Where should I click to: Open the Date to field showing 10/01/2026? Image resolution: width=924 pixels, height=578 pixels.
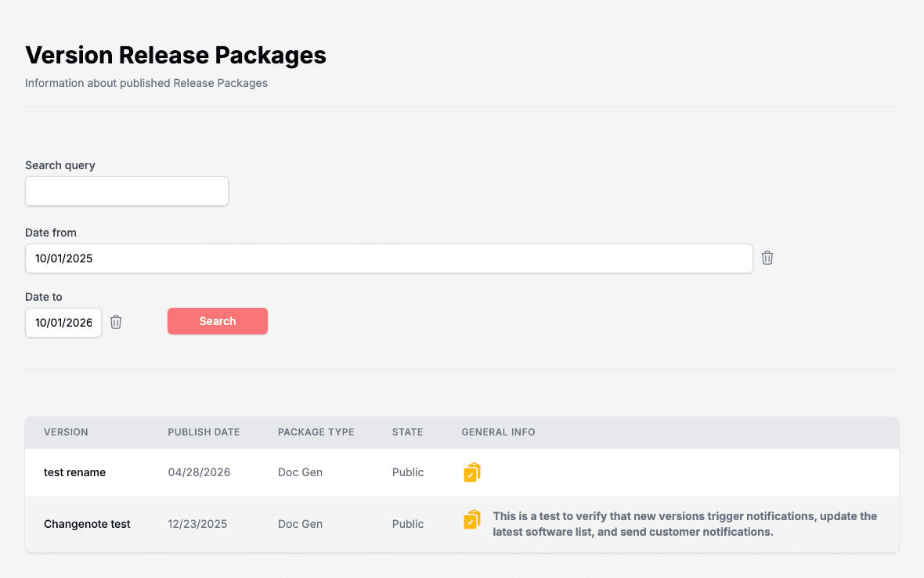[x=63, y=323]
